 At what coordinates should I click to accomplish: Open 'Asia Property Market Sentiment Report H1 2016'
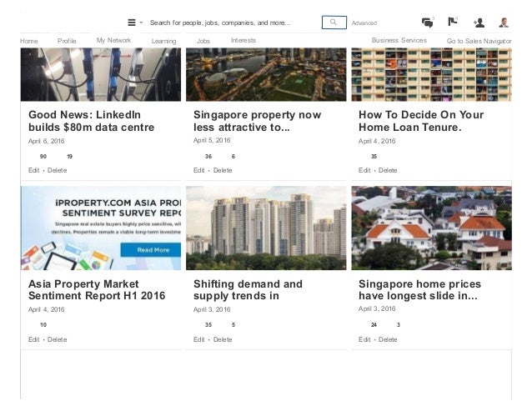click(x=97, y=289)
